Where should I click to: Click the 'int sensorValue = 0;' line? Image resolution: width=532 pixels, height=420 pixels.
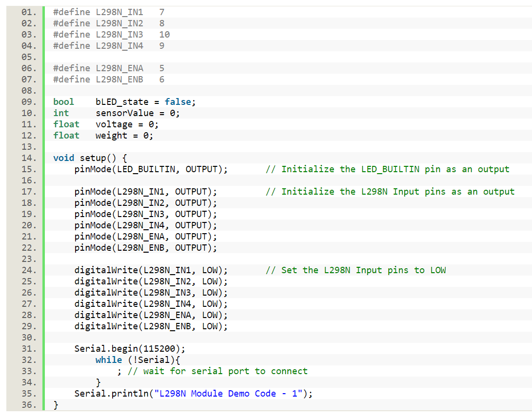tap(117, 113)
